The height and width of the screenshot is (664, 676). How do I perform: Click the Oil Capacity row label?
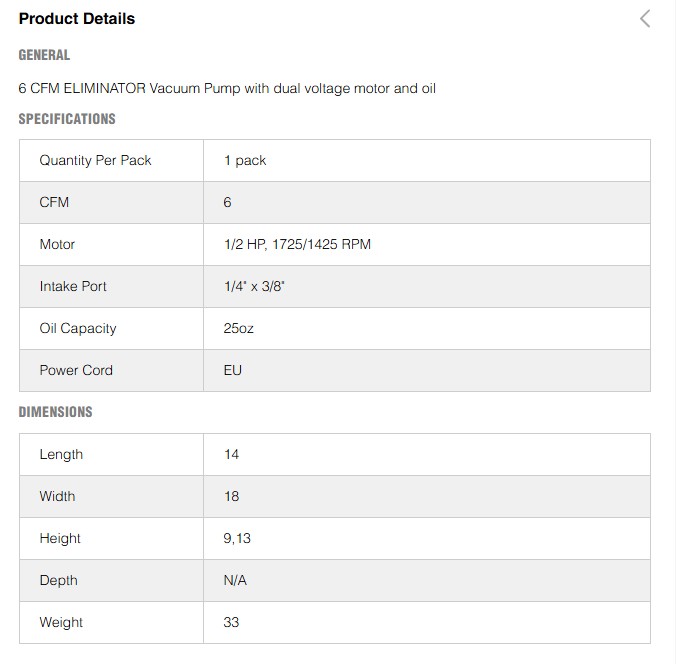click(78, 328)
